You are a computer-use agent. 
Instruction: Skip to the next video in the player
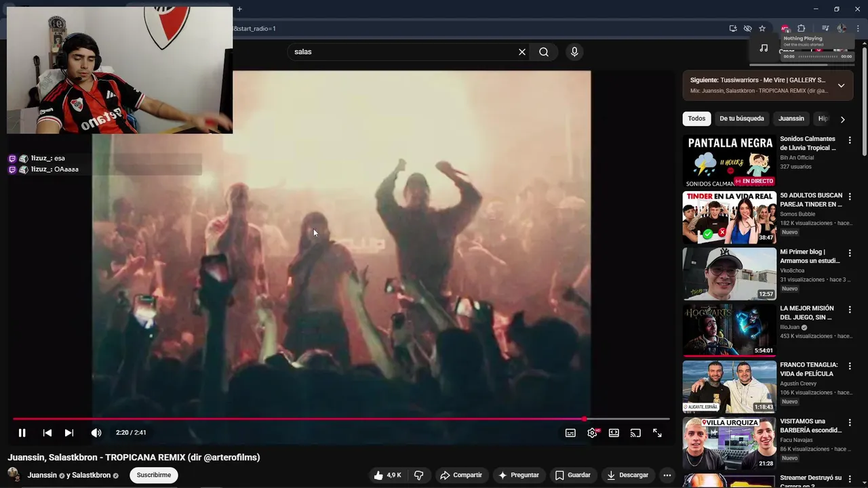pos(69,432)
